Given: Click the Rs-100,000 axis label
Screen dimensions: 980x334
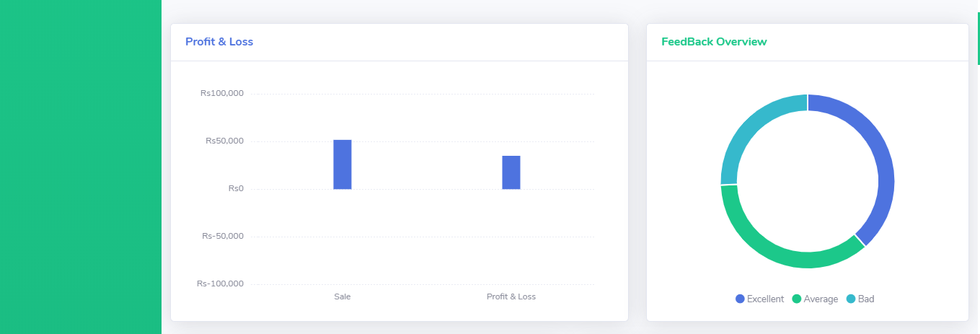Looking at the screenshot, I should [221, 284].
